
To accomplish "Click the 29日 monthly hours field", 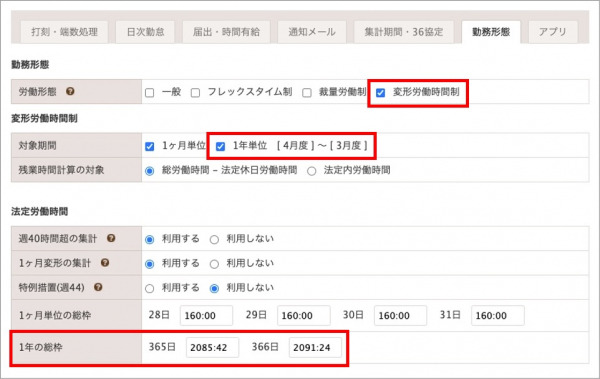I will pyautogui.click(x=303, y=316).
